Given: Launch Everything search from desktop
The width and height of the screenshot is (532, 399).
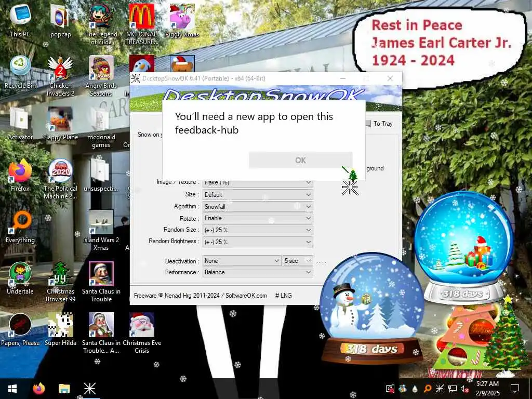Looking at the screenshot, I should [20, 227].
